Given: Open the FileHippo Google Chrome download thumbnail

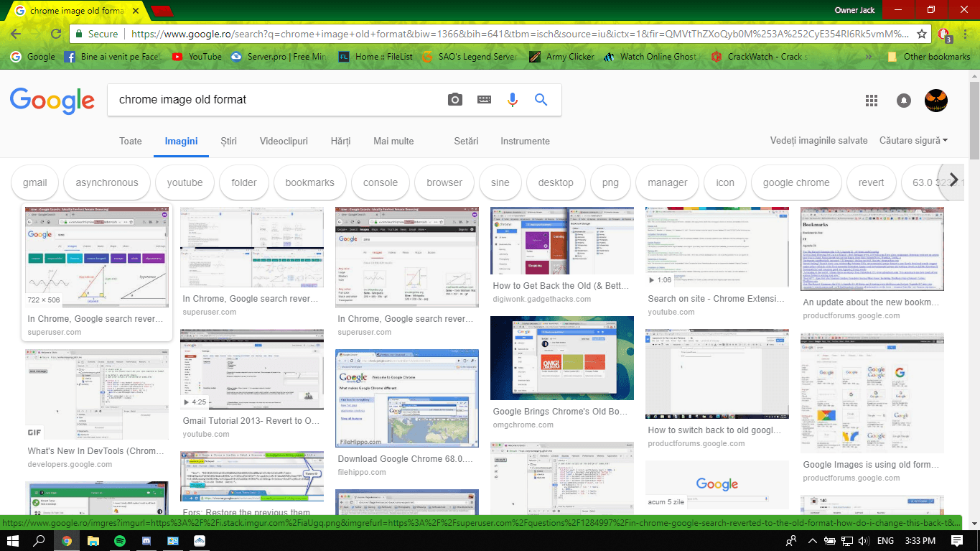Looking at the screenshot, I should pyautogui.click(x=406, y=399).
